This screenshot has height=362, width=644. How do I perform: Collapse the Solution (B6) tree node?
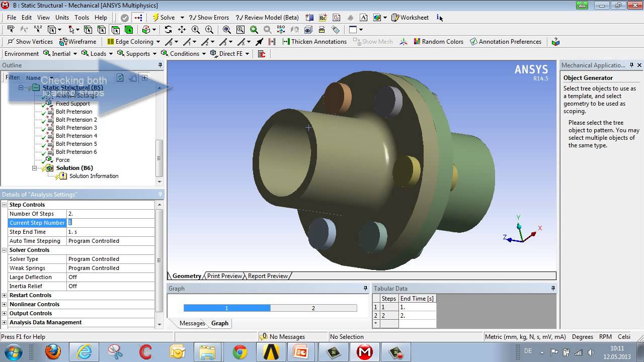point(34,168)
